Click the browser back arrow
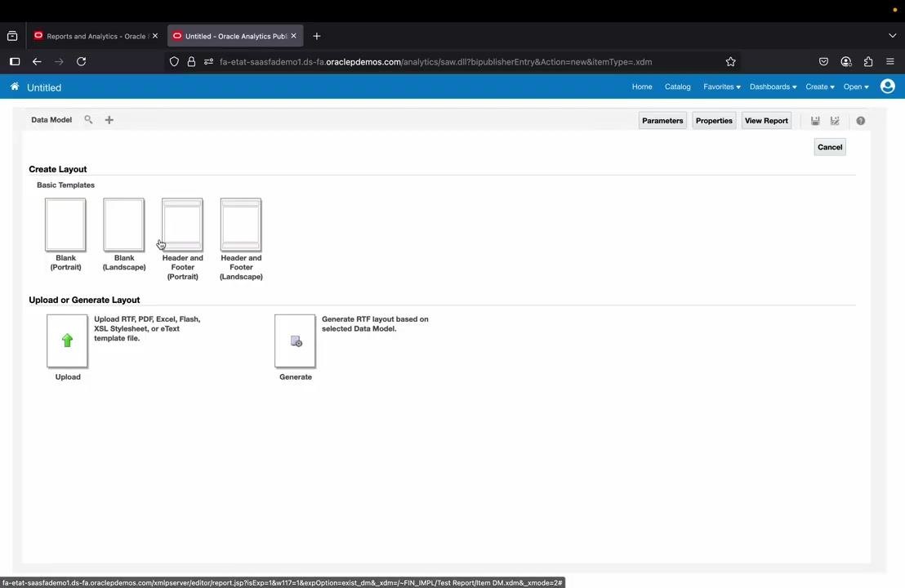905x588 pixels. tap(37, 62)
